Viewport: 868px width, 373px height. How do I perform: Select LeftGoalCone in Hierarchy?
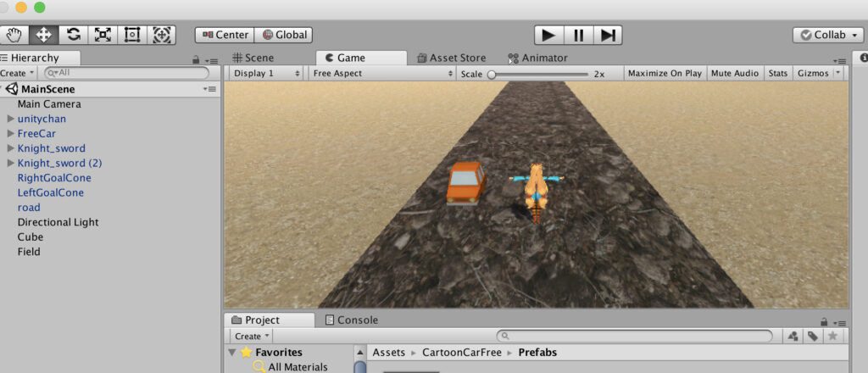[x=50, y=192]
